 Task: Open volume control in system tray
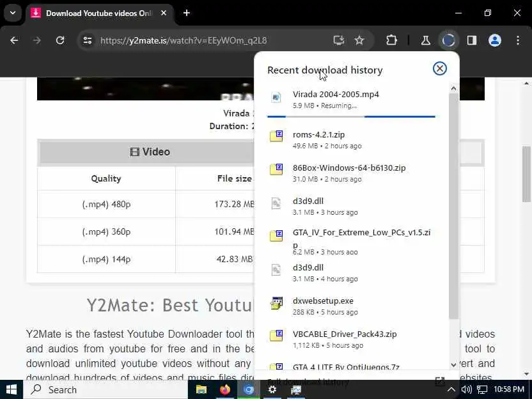[x=467, y=389]
